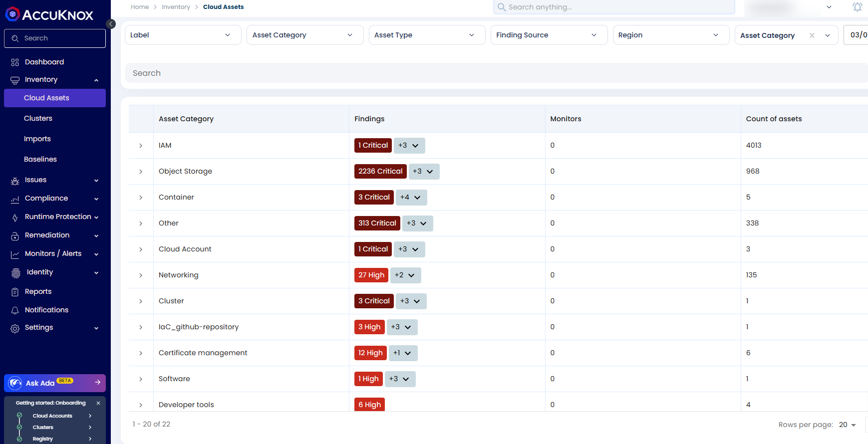The width and height of the screenshot is (868, 444).
Task: Open the first Asset Category filter dropdown
Action: click(305, 35)
